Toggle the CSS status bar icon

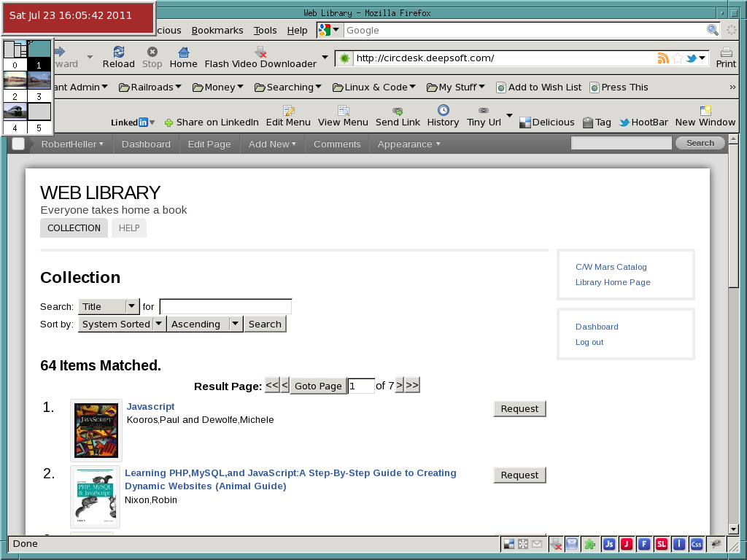click(697, 544)
